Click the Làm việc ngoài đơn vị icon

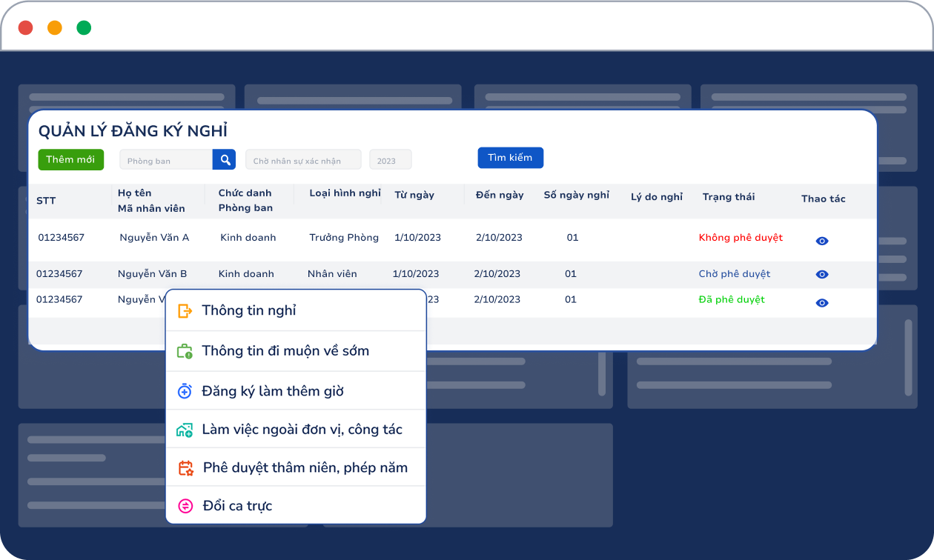coord(185,430)
